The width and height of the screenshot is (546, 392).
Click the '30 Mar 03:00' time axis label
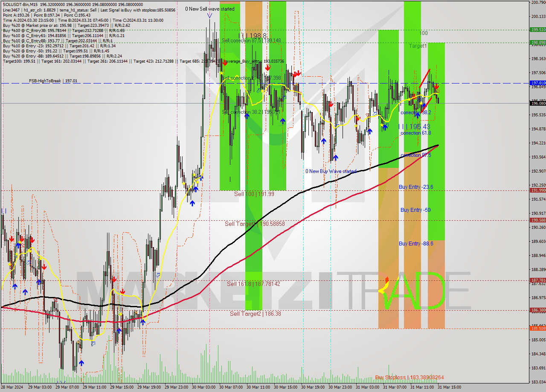coord(203,387)
